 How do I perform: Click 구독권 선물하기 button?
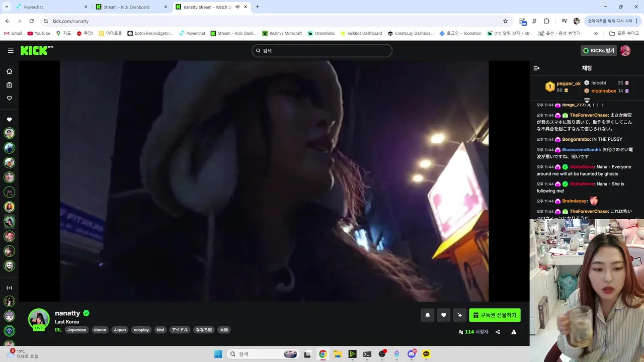click(495, 315)
